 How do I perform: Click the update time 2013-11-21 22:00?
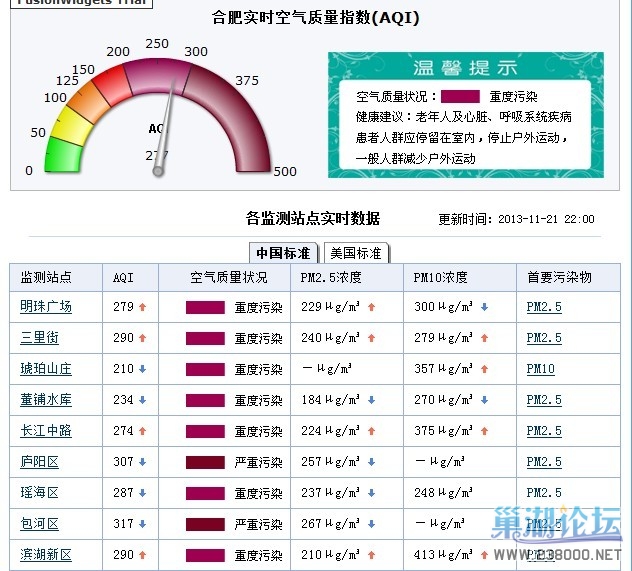(546, 219)
